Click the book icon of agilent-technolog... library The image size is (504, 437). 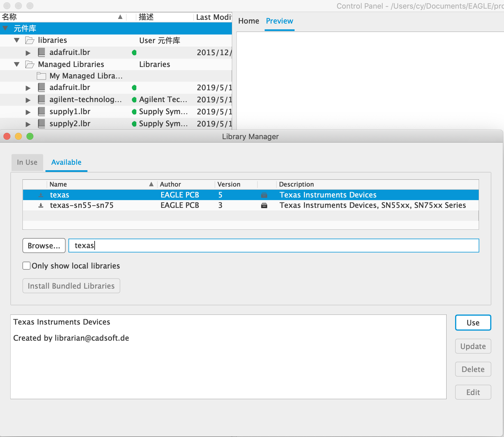(41, 99)
